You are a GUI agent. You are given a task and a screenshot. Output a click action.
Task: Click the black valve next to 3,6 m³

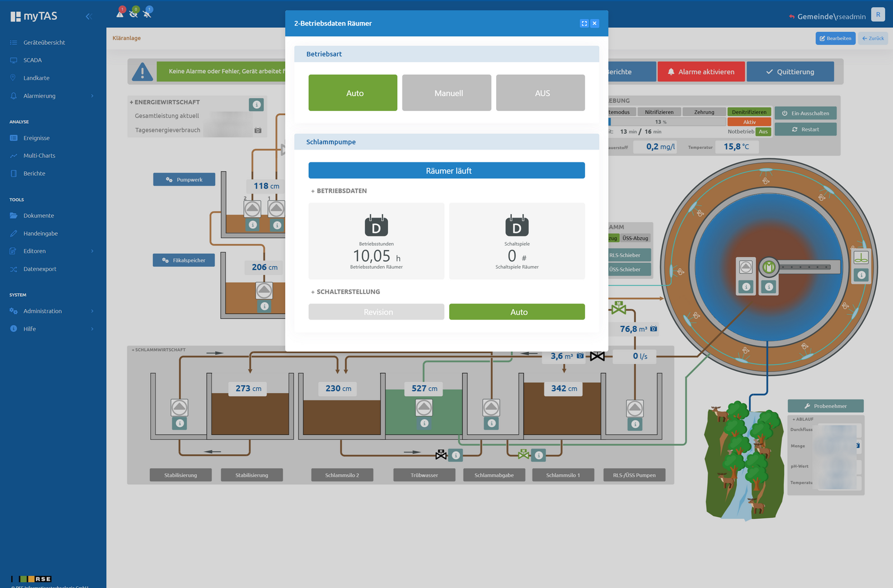tap(597, 356)
